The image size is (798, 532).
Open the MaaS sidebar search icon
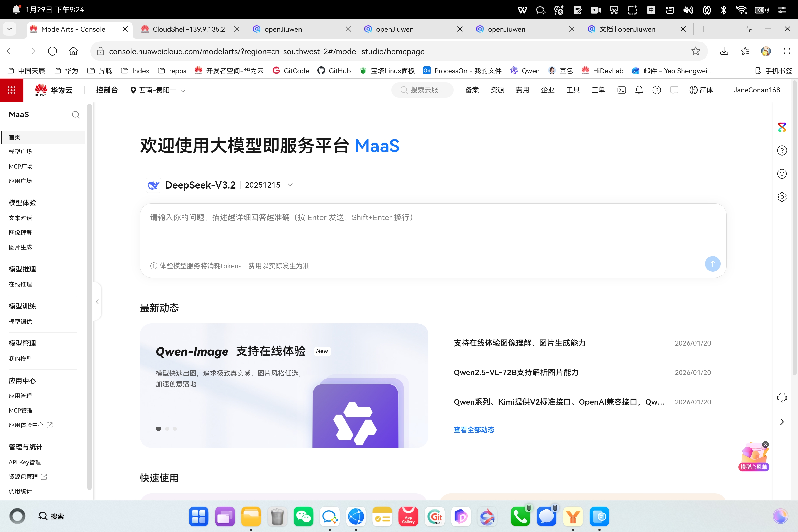(x=76, y=115)
